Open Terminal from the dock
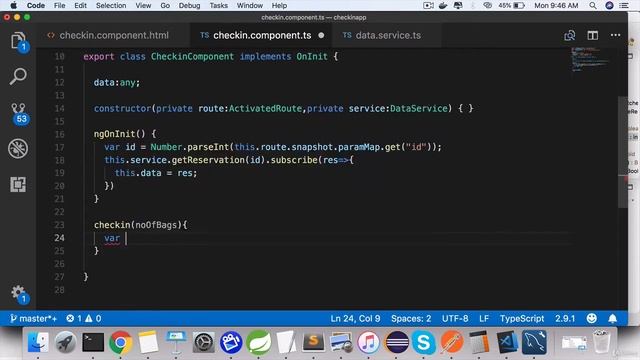The height and width of the screenshot is (360, 640). click(93, 342)
